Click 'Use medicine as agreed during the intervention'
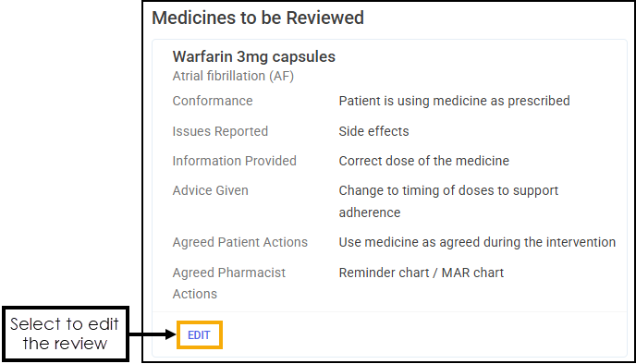636x364 pixels. coord(477,242)
